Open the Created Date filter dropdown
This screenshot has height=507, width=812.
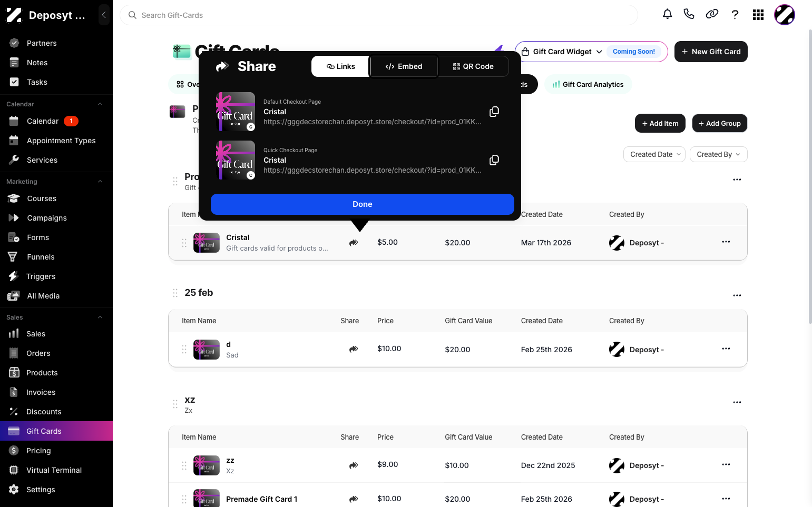coord(654,154)
